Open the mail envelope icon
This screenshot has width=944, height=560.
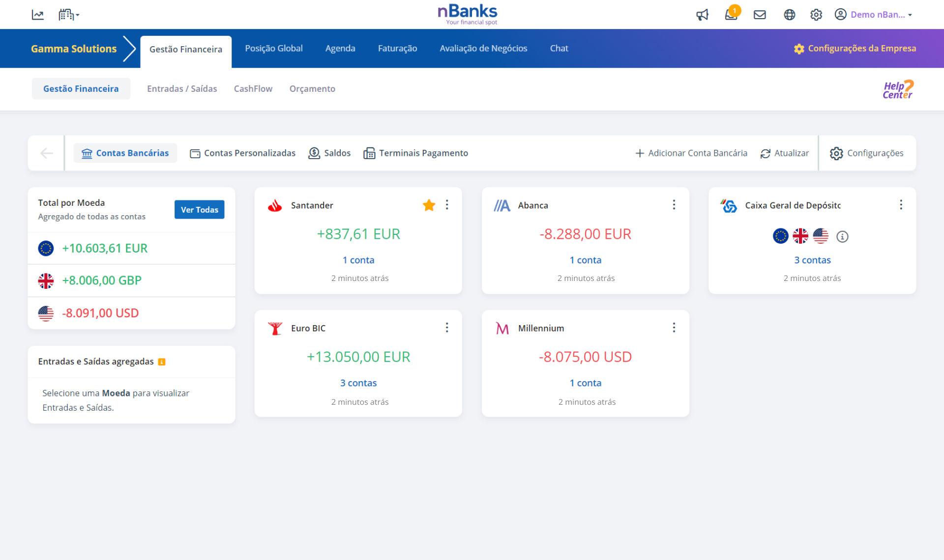click(x=760, y=15)
